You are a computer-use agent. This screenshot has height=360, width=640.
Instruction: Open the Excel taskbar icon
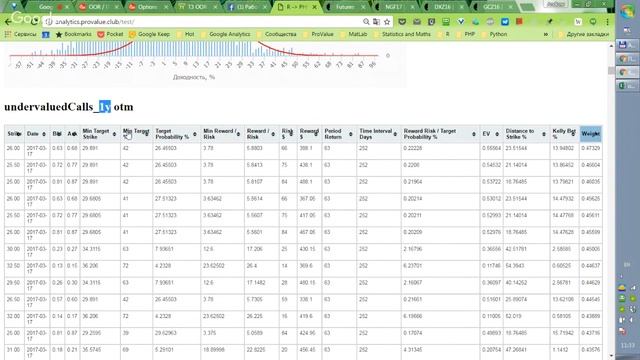click(627, 86)
